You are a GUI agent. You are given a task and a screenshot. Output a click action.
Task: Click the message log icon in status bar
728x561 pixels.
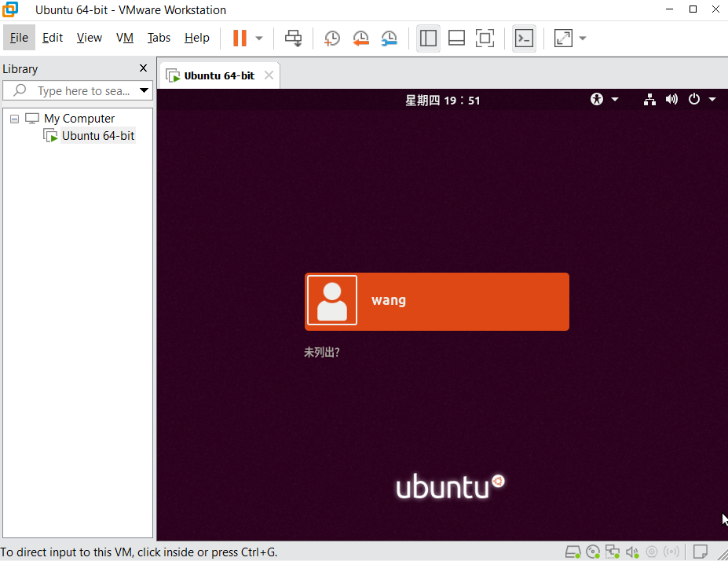pyautogui.click(x=701, y=552)
